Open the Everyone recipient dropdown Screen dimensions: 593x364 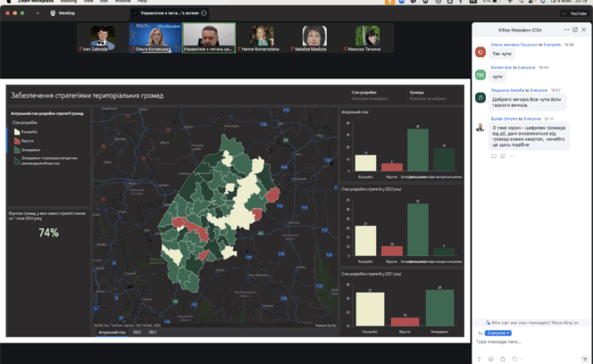point(497,331)
